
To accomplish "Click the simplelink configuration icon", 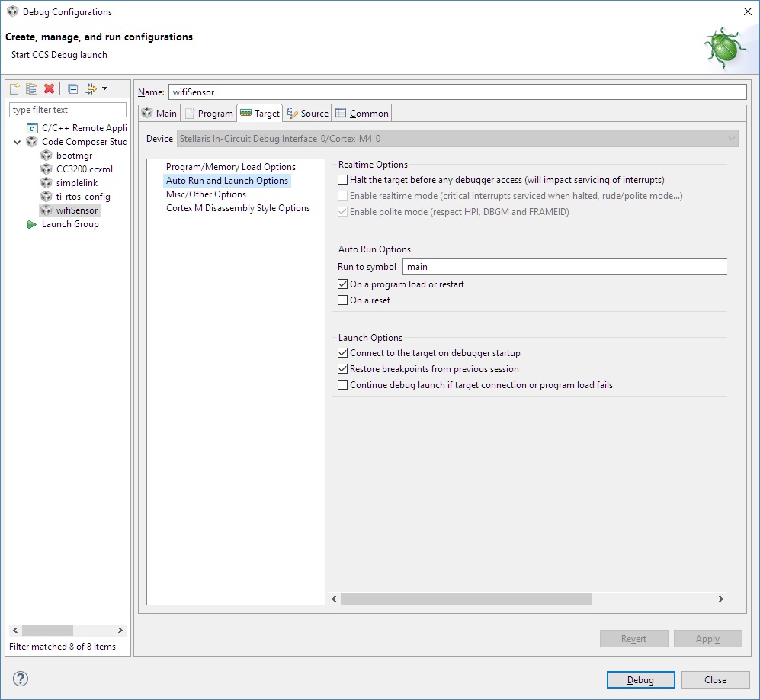I will point(46,183).
